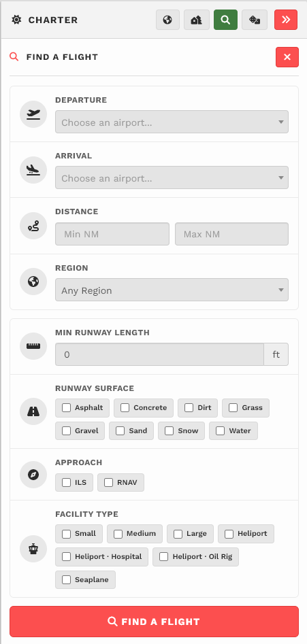Image resolution: width=307 pixels, height=644 pixels.
Task: Click the dice random flight icon
Action: tap(255, 20)
